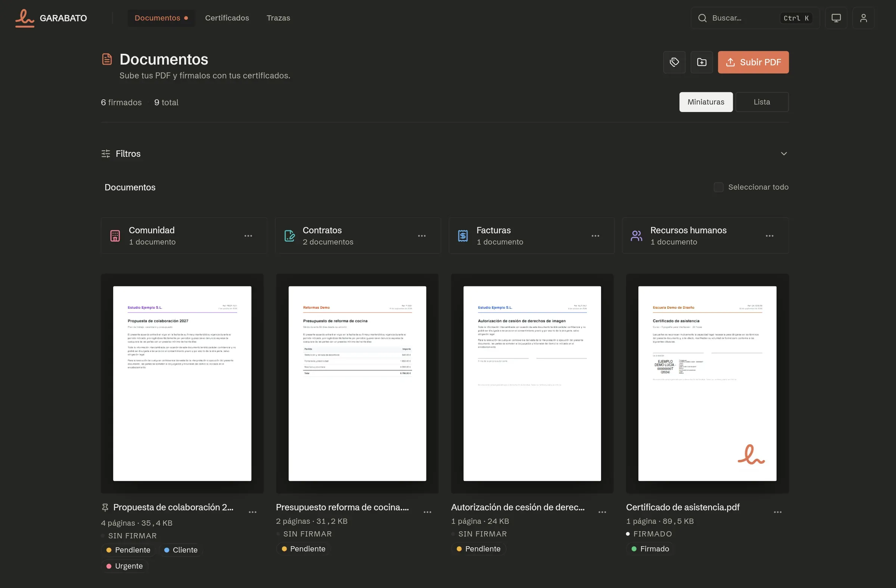Click the Subir PDF button
896x588 pixels.
(x=753, y=62)
